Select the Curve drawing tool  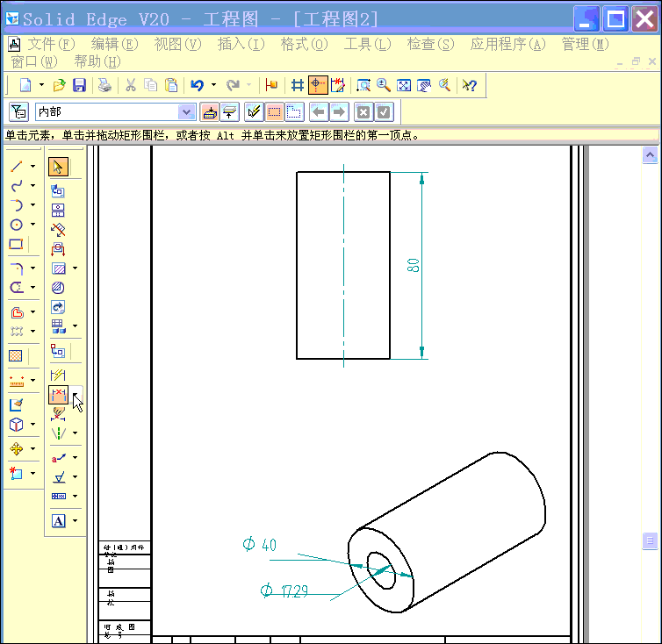point(16,185)
